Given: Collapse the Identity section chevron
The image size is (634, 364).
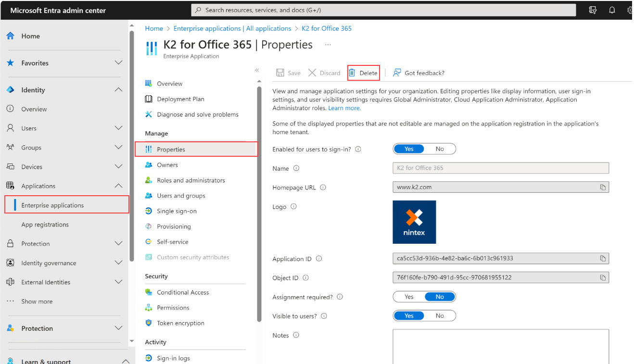Looking at the screenshot, I should [x=118, y=90].
